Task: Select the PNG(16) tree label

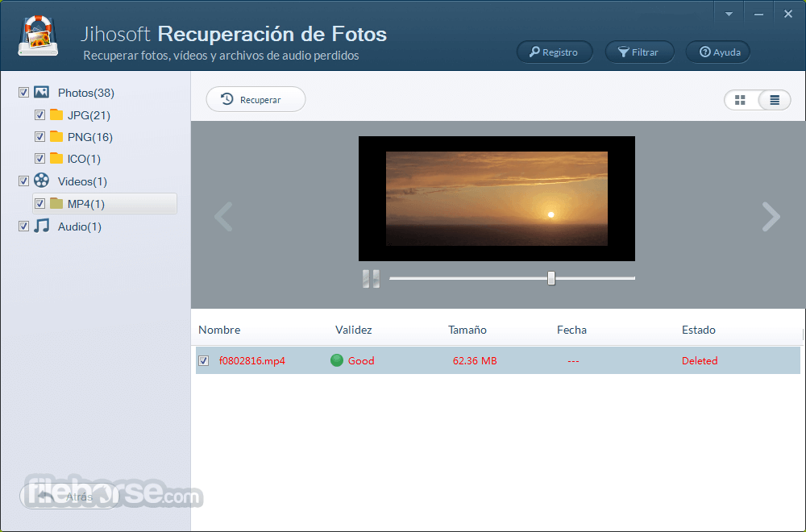Action: [90, 137]
